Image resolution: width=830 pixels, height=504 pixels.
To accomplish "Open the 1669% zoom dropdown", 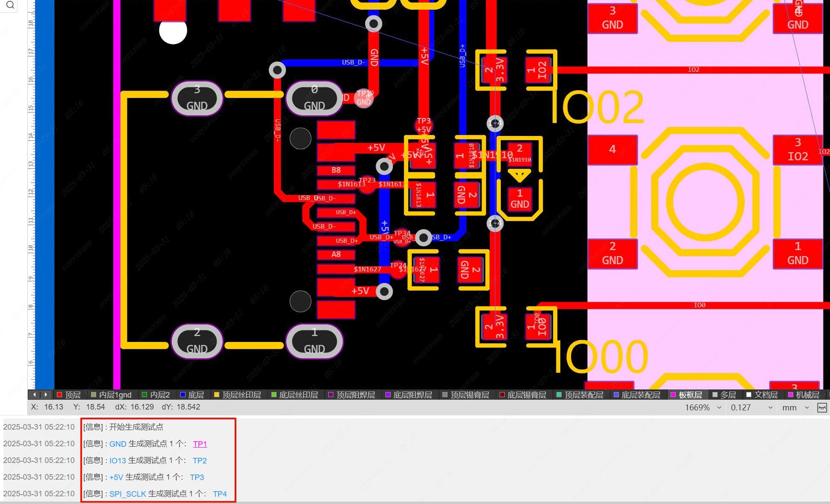I will pyautogui.click(x=719, y=408).
